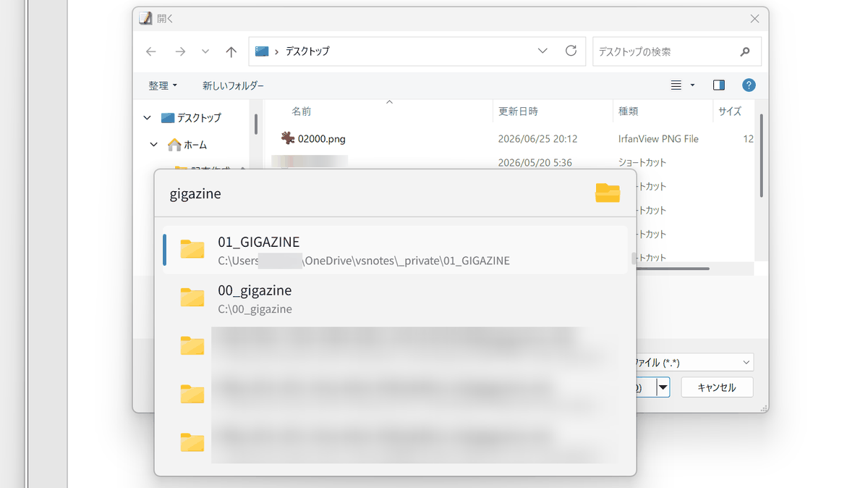
Task: Collapse the ホーム tree node
Action: pos(153,144)
